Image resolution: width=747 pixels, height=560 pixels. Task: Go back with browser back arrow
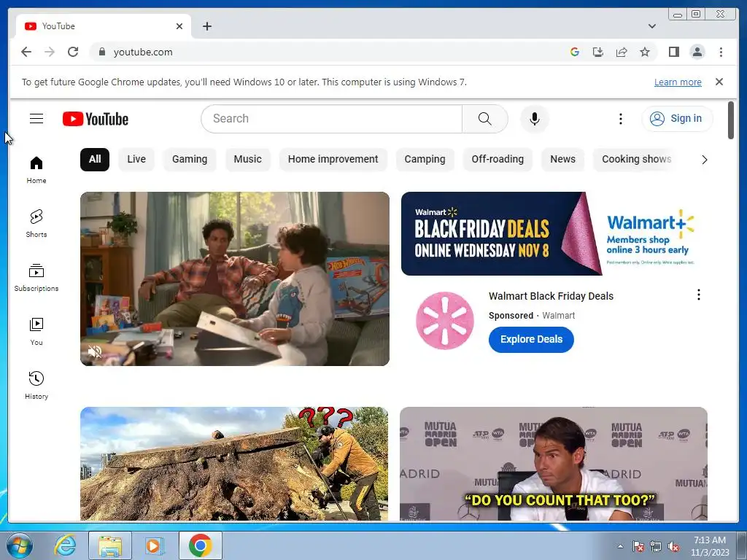coord(26,52)
